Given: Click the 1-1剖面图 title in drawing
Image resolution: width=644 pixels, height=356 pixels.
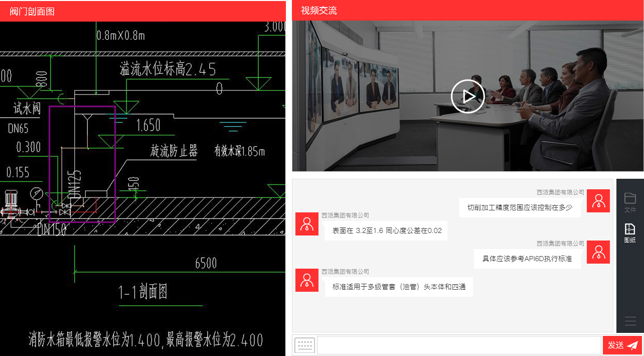Looking at the screenshot, I should 143,292.
